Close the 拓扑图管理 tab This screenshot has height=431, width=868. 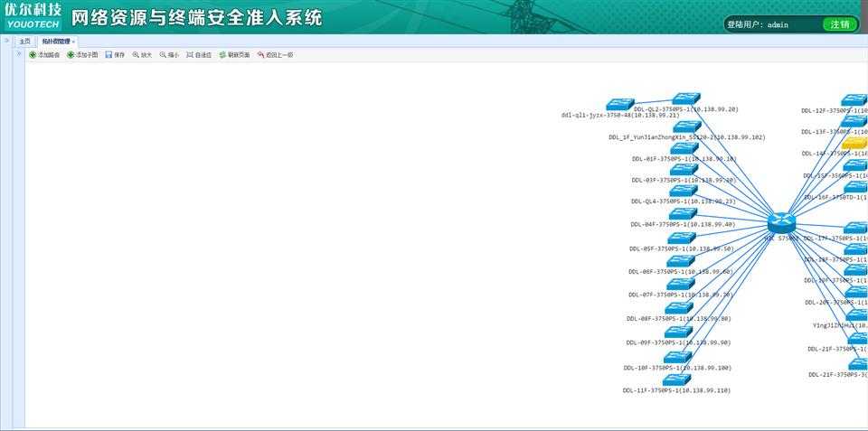pos(73,42)
